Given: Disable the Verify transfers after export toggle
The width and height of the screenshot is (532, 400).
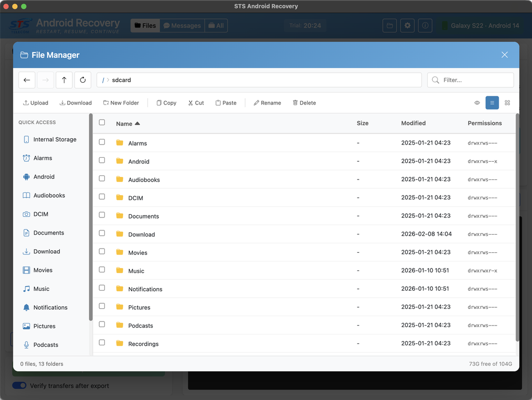Looking at the screenshot, I should tap(19, 385).
